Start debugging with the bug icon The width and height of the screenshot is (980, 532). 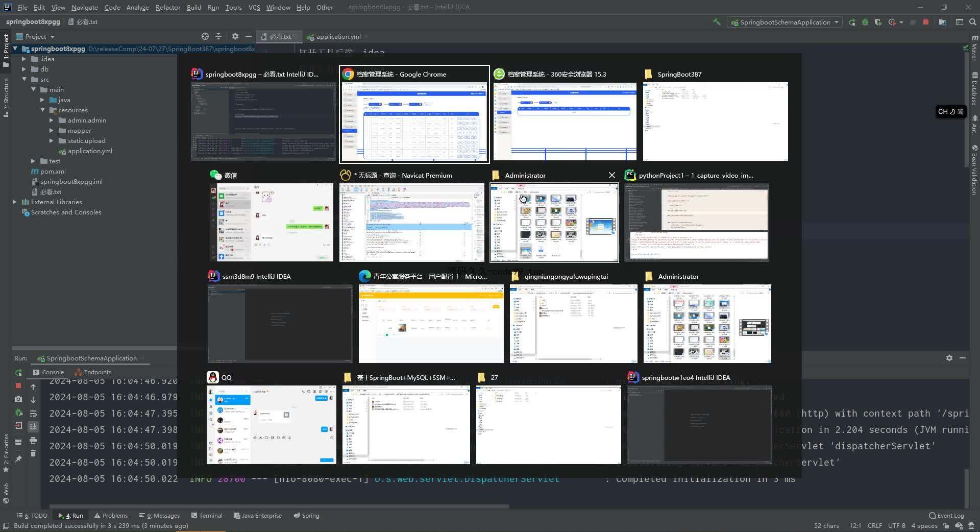coord(865,22)
